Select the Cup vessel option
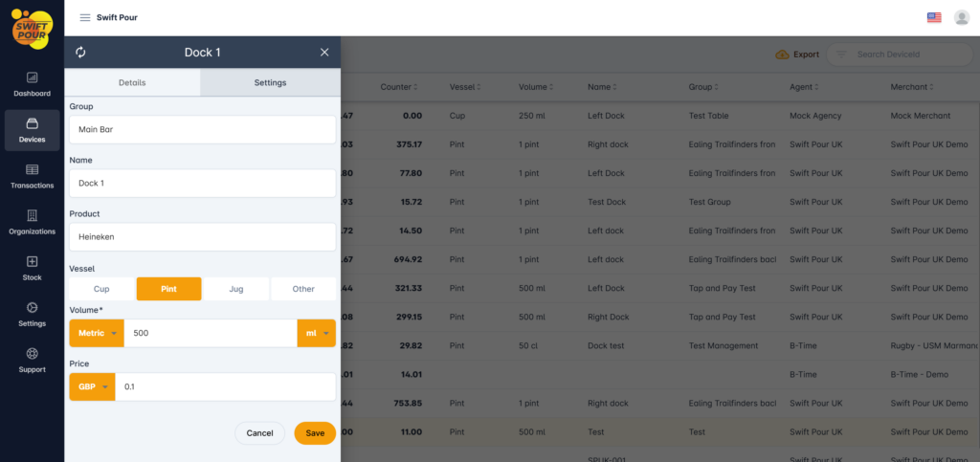 [x=101, y=289]
